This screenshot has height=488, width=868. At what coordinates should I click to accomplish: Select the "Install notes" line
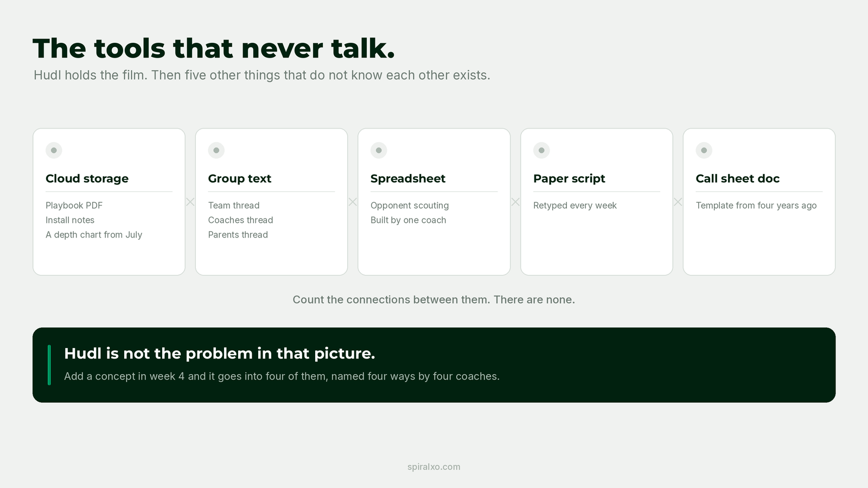(70, 220)
